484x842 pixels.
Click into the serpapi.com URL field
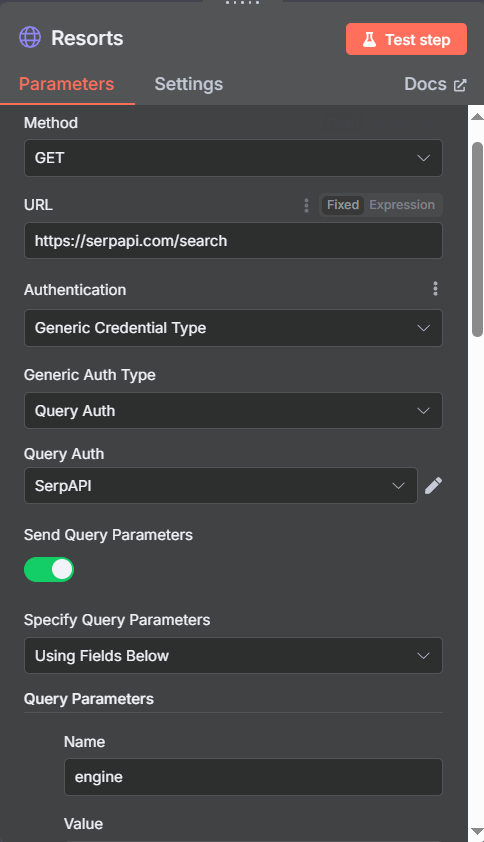tap(233, 241)
